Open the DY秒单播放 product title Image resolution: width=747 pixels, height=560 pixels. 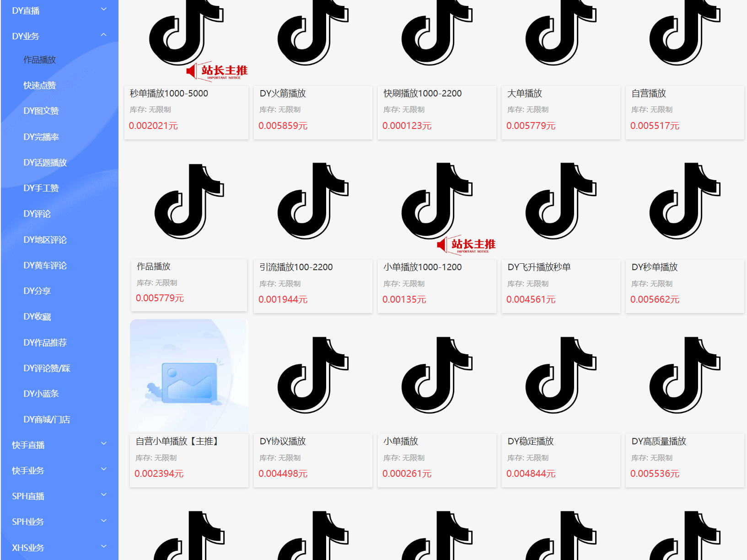point(655,267)
